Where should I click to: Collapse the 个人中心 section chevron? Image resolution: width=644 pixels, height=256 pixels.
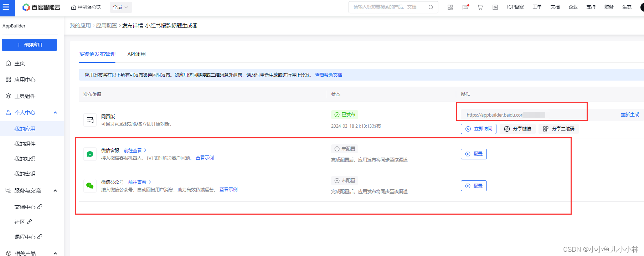55,113
